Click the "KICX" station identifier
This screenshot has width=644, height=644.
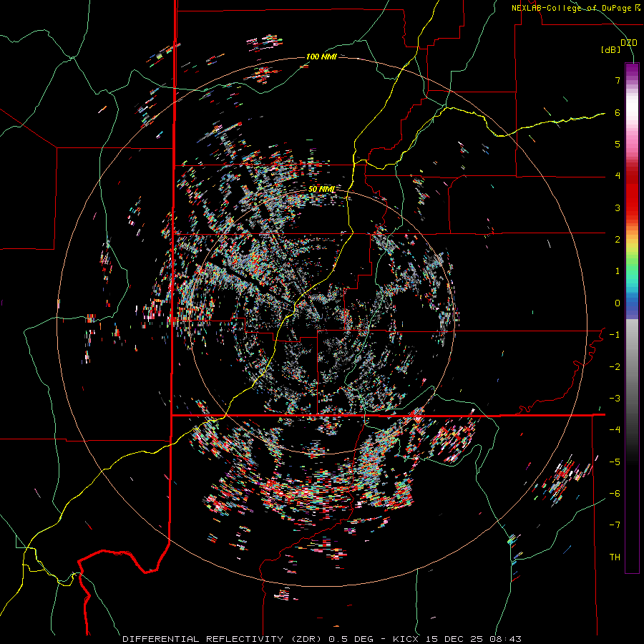click(x=406, y=639)
